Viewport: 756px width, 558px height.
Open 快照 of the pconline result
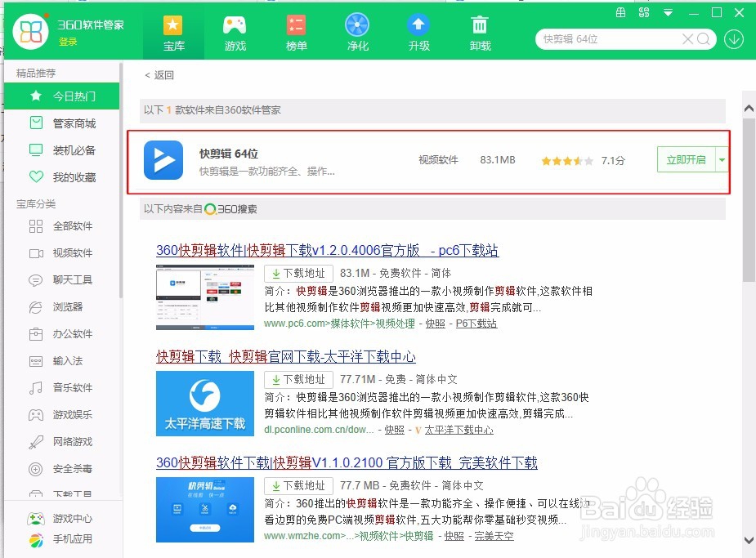tap(394, 430)
